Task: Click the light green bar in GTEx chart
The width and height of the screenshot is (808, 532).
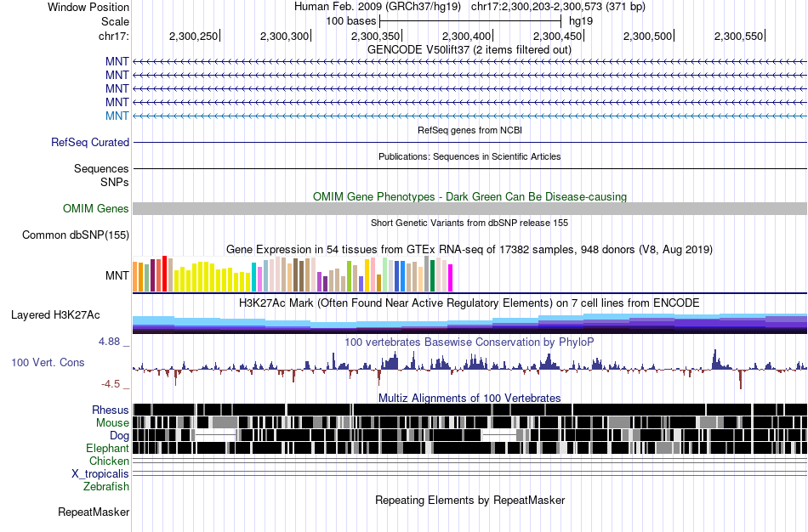Action: point(385,275)
